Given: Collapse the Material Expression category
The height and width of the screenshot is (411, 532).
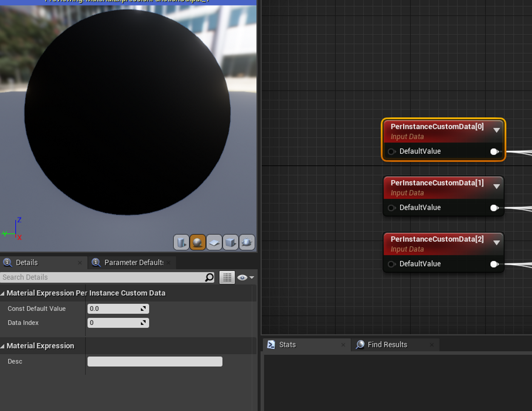Looking at the screenshot, I should pos(3,346).
